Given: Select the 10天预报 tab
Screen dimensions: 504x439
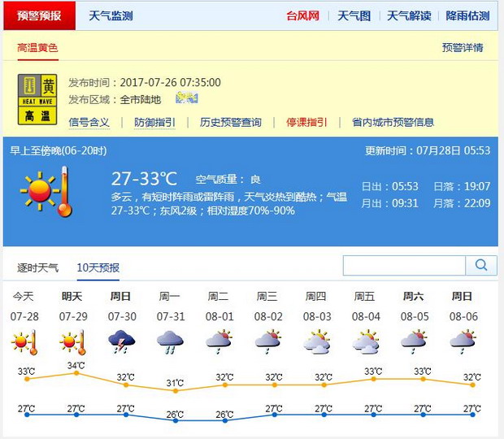Looking at the screenshot, I should [98, 267].
